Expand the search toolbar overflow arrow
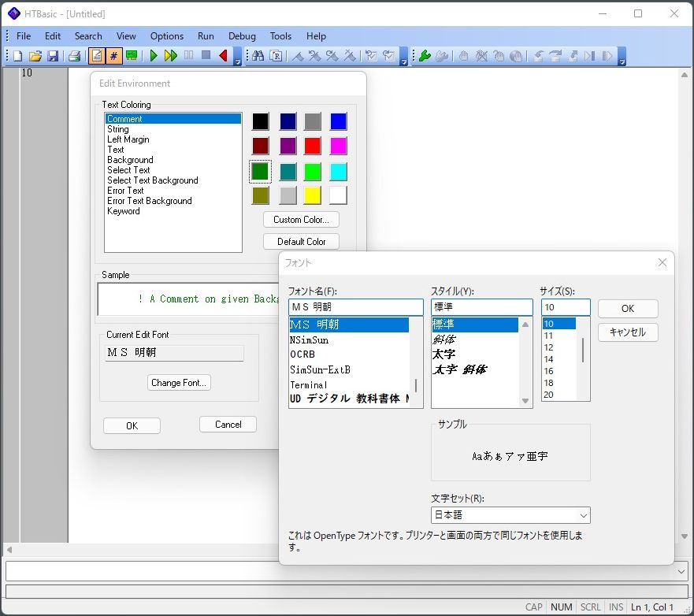 (403, 57)
